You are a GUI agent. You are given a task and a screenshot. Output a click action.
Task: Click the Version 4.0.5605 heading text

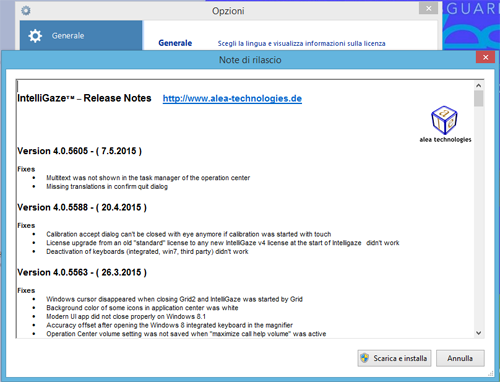click(x=79, y=151)
